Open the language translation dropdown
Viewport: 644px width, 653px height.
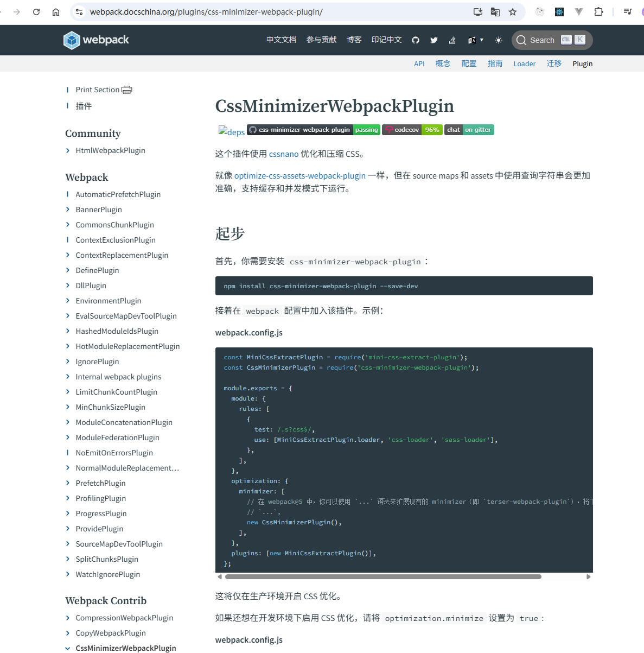click(476, 40)
